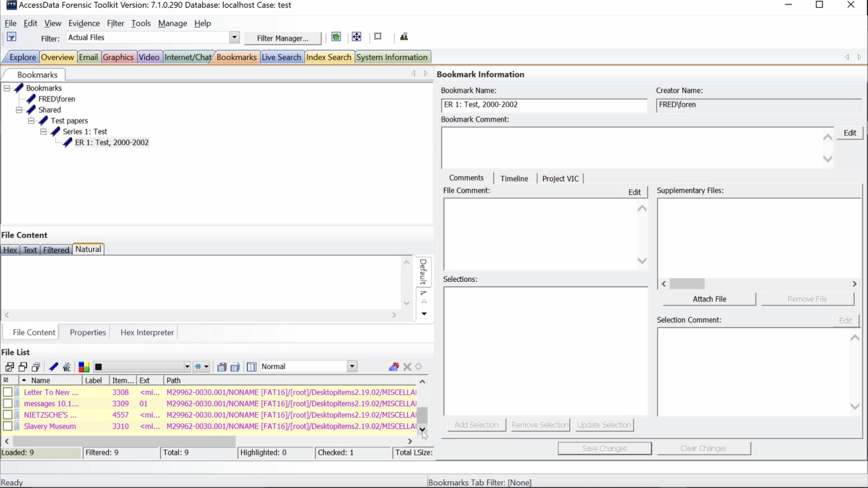This screenshot has width=868, height=488.
Task: Click the FTK application icon in the title bar
Action: point(12,5)
